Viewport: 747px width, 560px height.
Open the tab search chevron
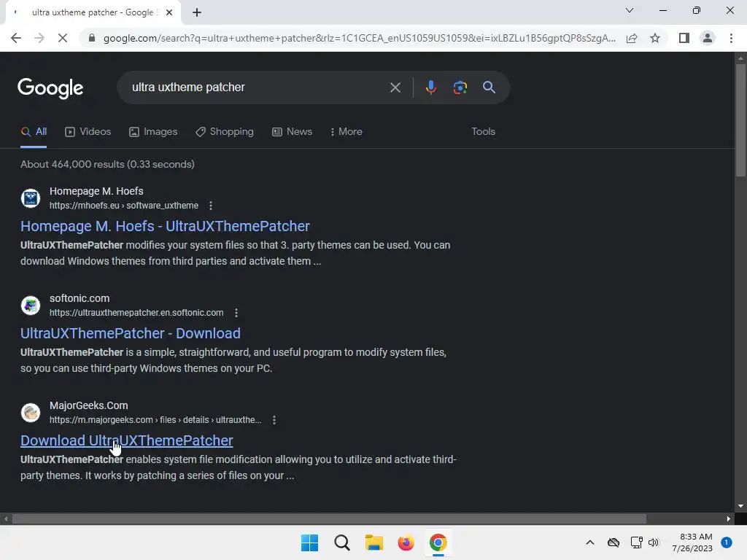tap(630, 10)
